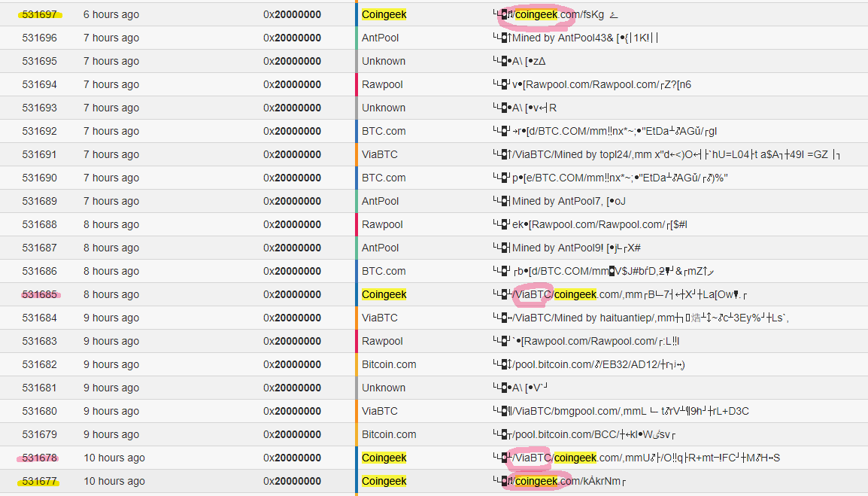Image resolution: width=868 pixels, height=496 pixels.
Task: Select ViaBTC pool in row 531684
Action: point(380,318)
